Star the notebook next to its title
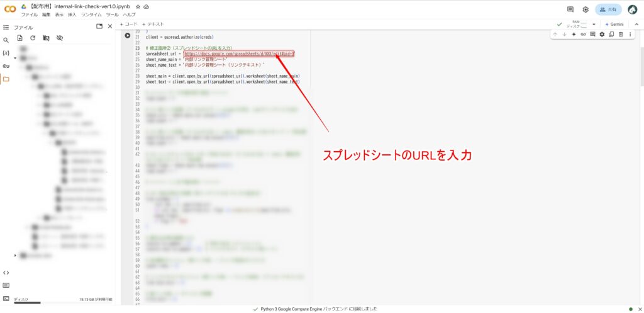The image size is (644, 313). 138,6
